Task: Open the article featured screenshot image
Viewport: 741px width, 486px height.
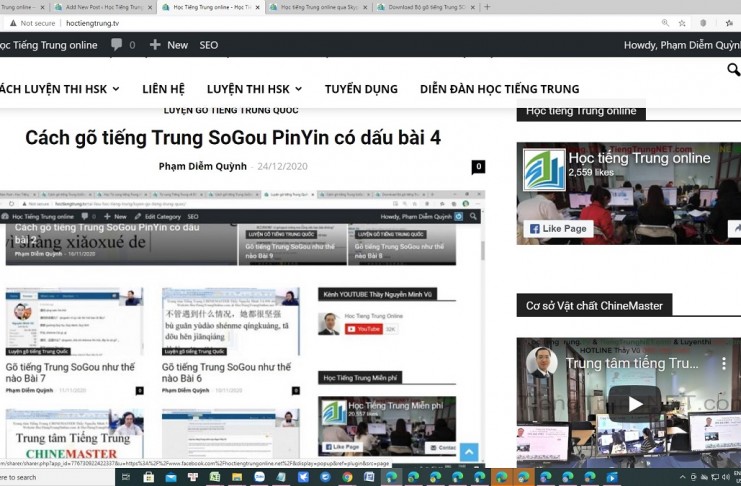Action: coord(242,330)
